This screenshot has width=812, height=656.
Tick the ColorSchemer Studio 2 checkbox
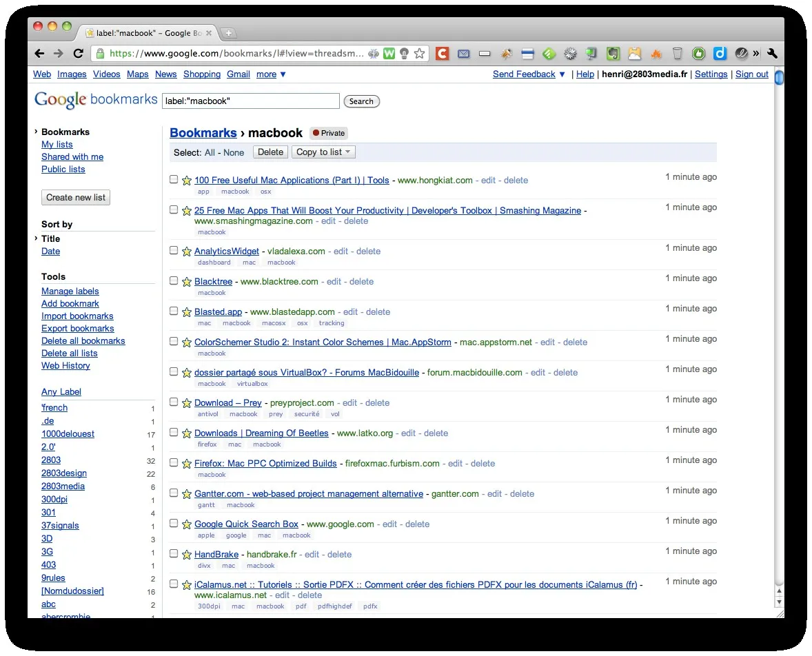click(x=174, y=341)
